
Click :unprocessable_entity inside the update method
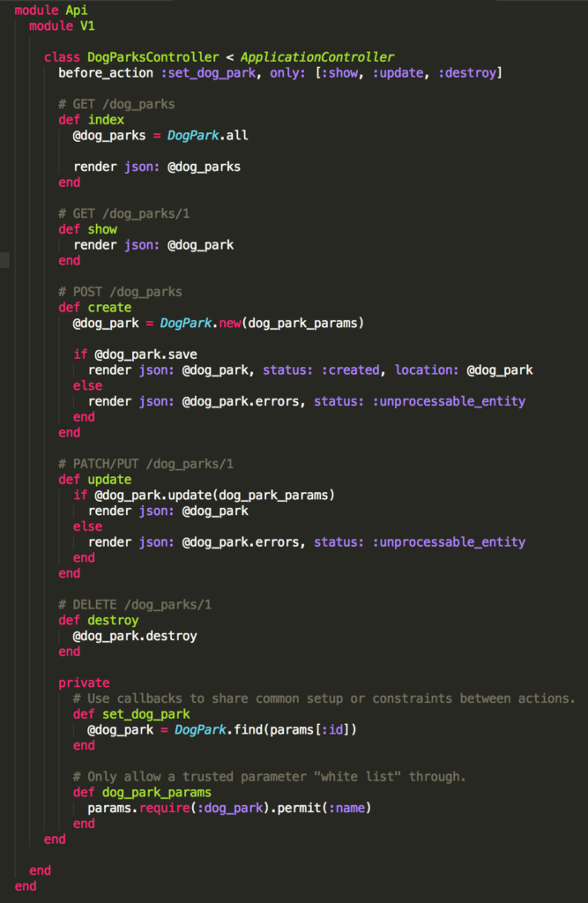click(x=449, y=542)
